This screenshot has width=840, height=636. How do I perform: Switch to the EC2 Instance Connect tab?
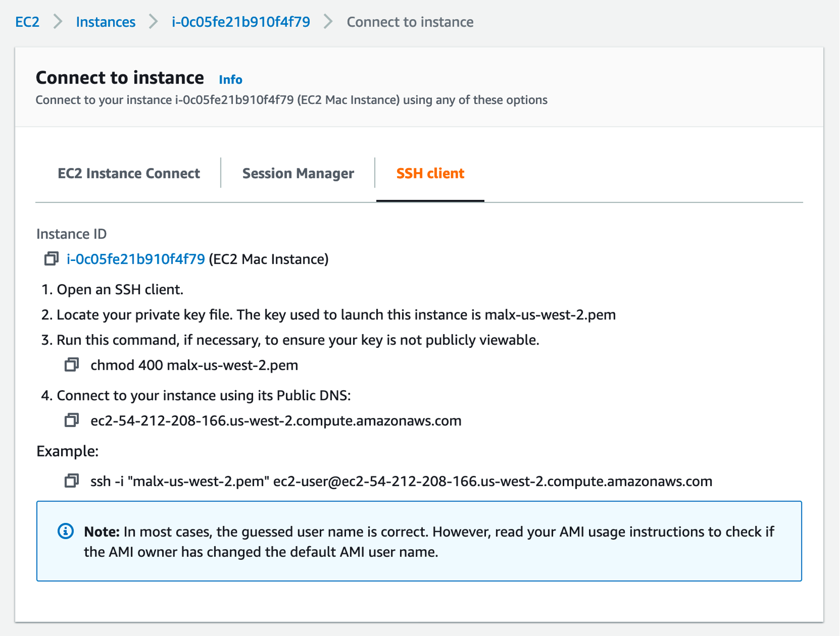pos(128,173)
